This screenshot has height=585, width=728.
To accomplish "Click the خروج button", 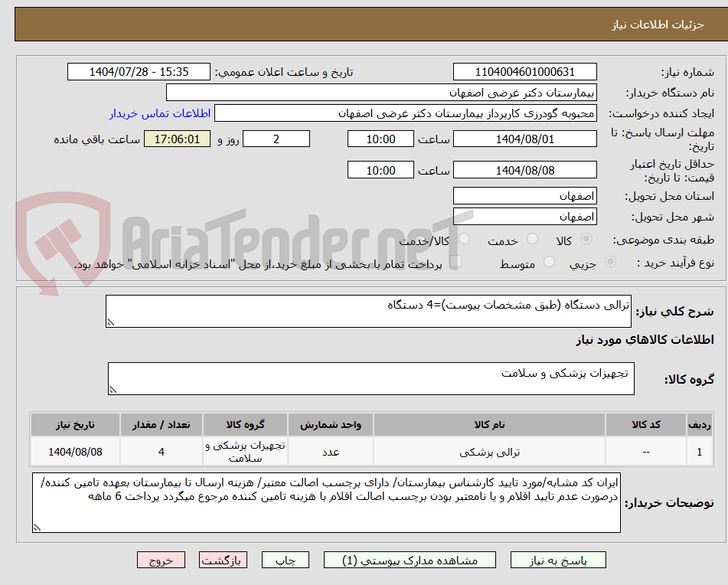I will point(160,560).
